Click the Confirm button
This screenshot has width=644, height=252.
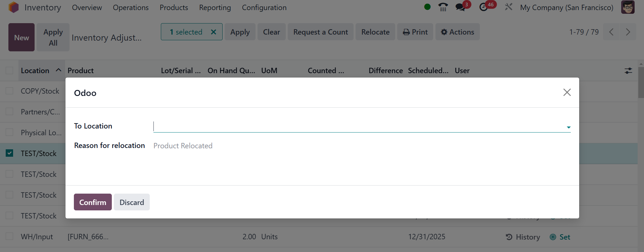(x=93, y=202)
